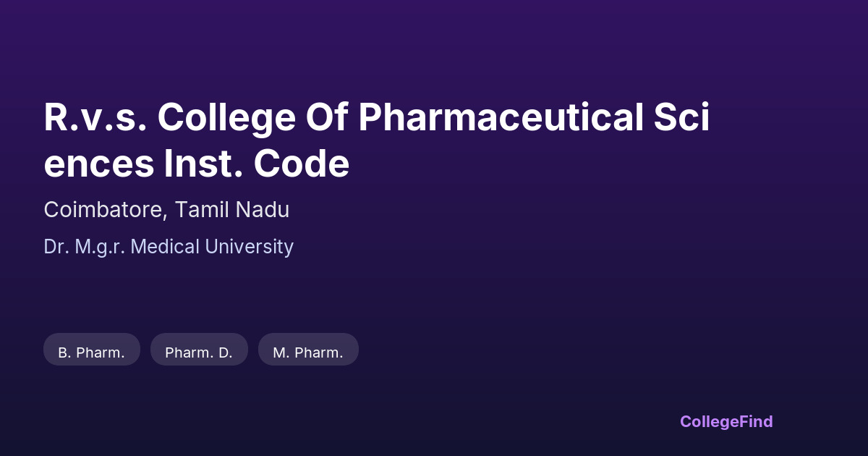Click "Find" in the CollegeFind logo

(x=756, y=421)
